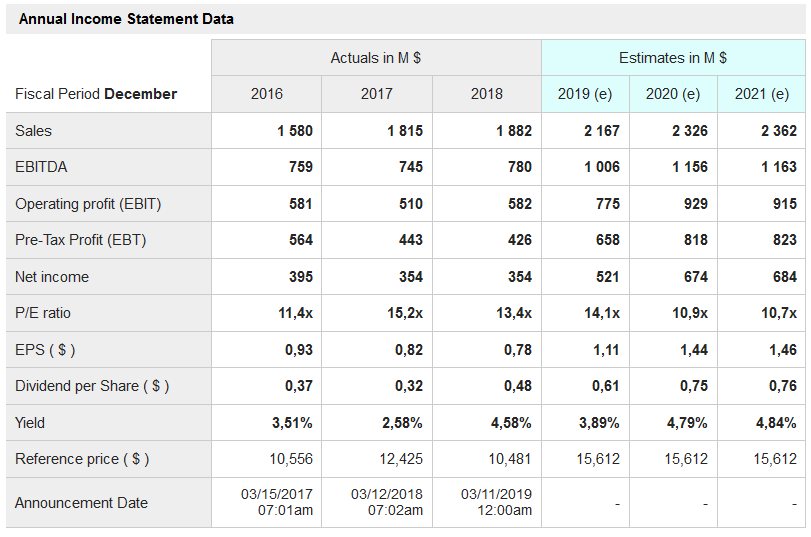
Task: Select the 2017 column header
Action: (x=377, y=94)
